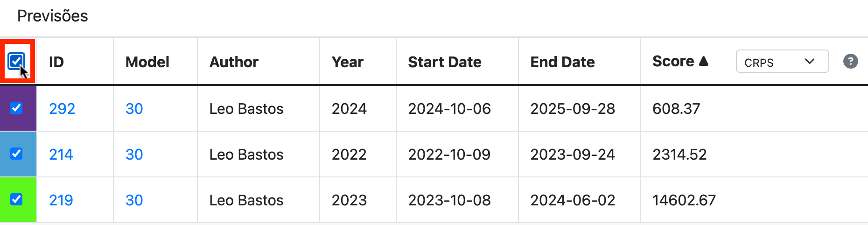Click the purple color swatch of row 292
This screenshot has height=225, width=868.
tap(18, 108)
